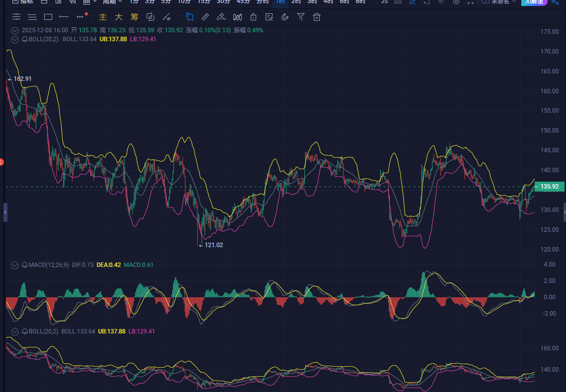
Task: Click the trash delete drawings icon
Action: click(x=316, y=17)
